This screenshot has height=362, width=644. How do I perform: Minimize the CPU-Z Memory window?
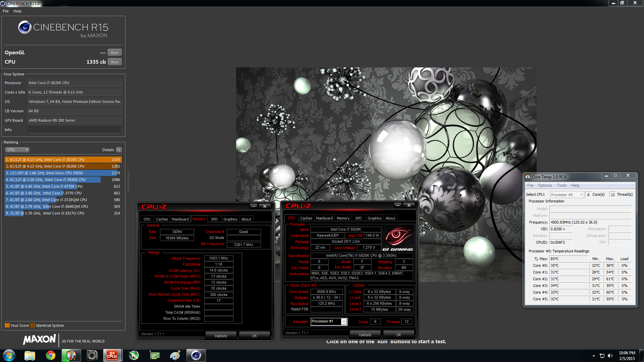click(254, 206)
